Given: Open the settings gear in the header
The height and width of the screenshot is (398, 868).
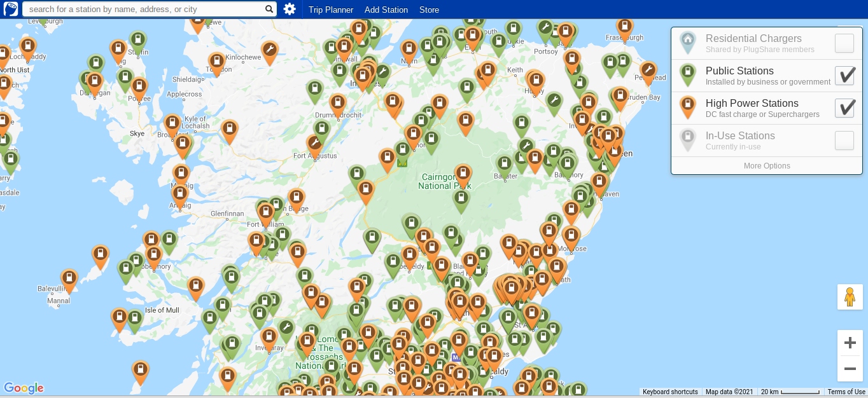Looking at the screenshot, I should 290,9.
